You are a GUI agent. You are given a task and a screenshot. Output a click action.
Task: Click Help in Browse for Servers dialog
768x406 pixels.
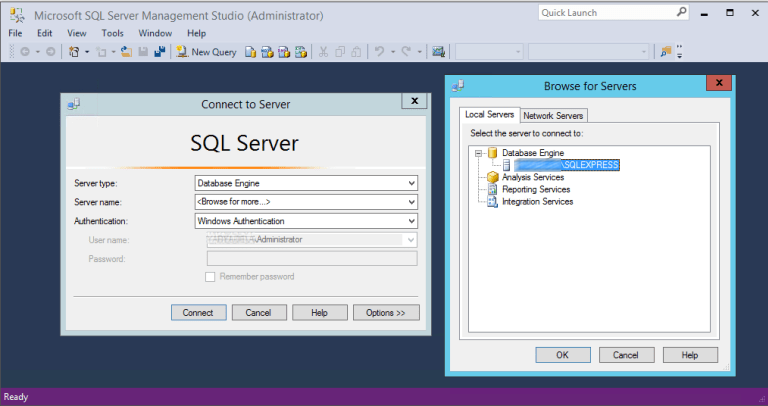(690, 355)
